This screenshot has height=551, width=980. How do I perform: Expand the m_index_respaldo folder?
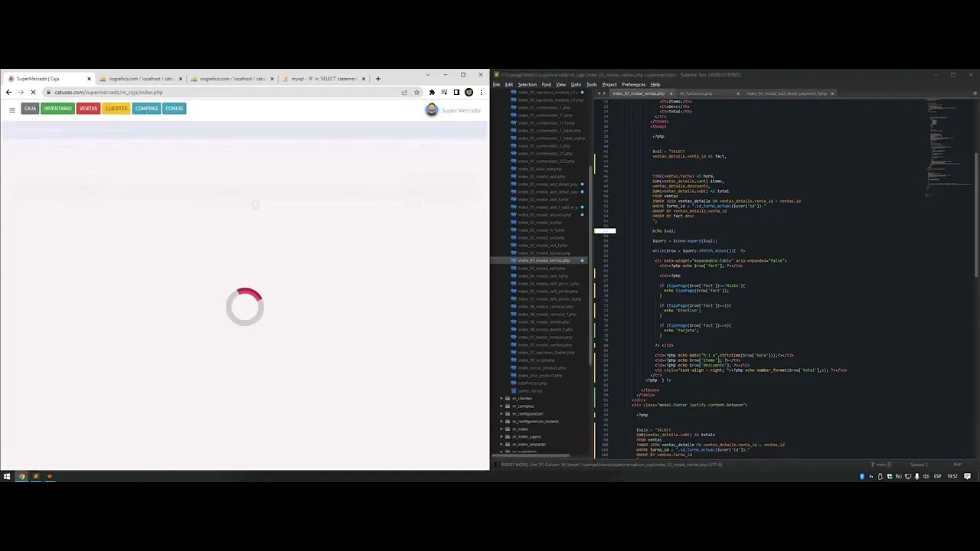click(502, 444)
